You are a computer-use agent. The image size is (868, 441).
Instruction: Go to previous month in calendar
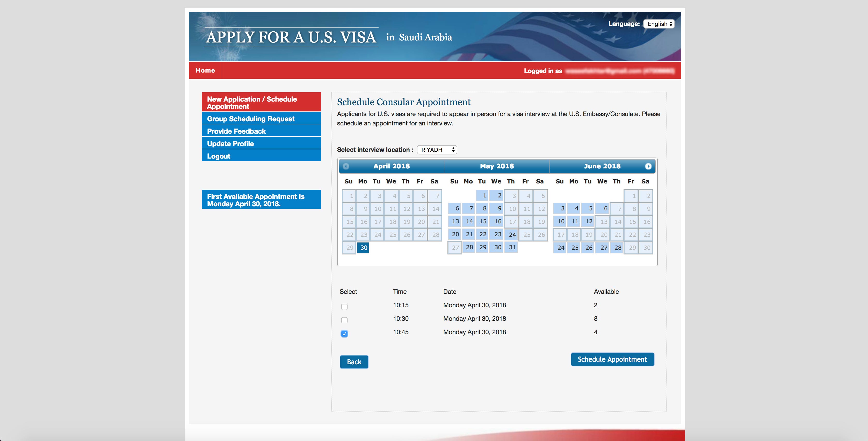346,166
